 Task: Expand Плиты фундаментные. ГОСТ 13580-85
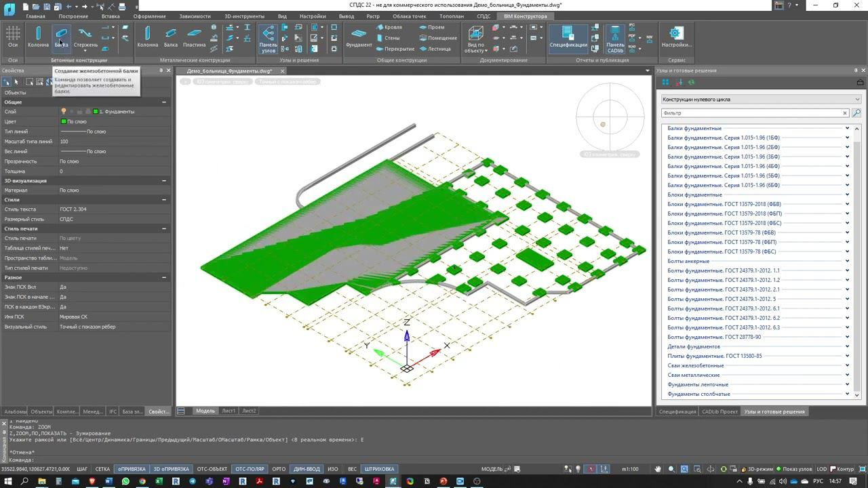(847, 355)
